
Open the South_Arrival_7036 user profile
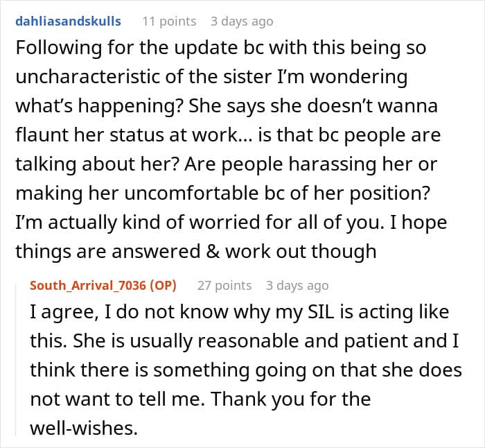(88, 286)
